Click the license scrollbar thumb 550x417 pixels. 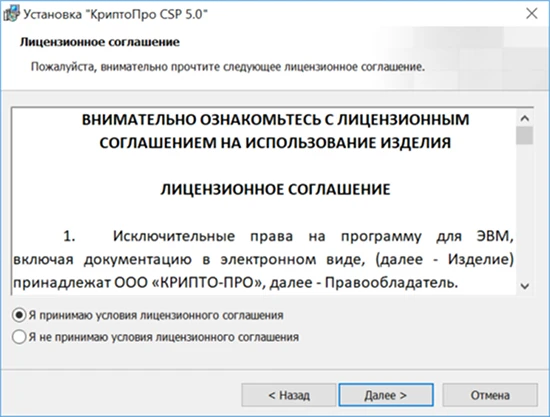tap(525, 135)
